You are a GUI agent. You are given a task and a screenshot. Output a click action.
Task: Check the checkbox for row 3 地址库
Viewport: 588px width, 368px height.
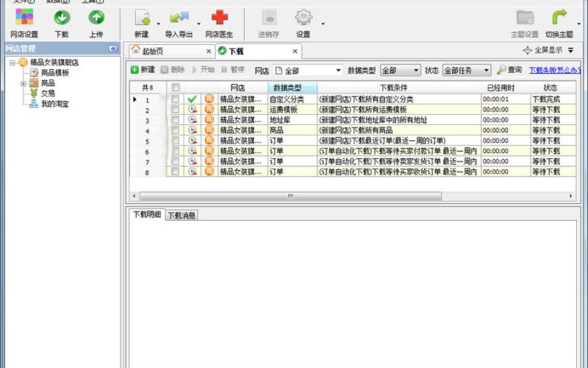point(175,119)
